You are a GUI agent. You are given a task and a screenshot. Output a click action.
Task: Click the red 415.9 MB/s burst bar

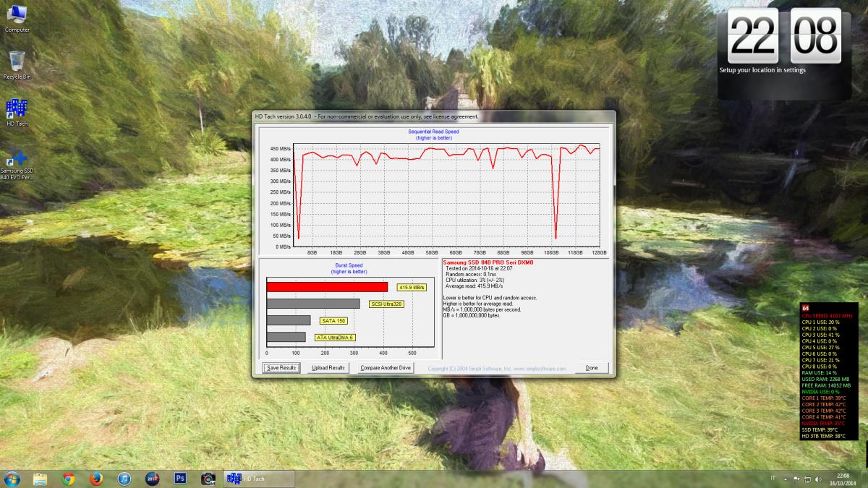[327, 287]
